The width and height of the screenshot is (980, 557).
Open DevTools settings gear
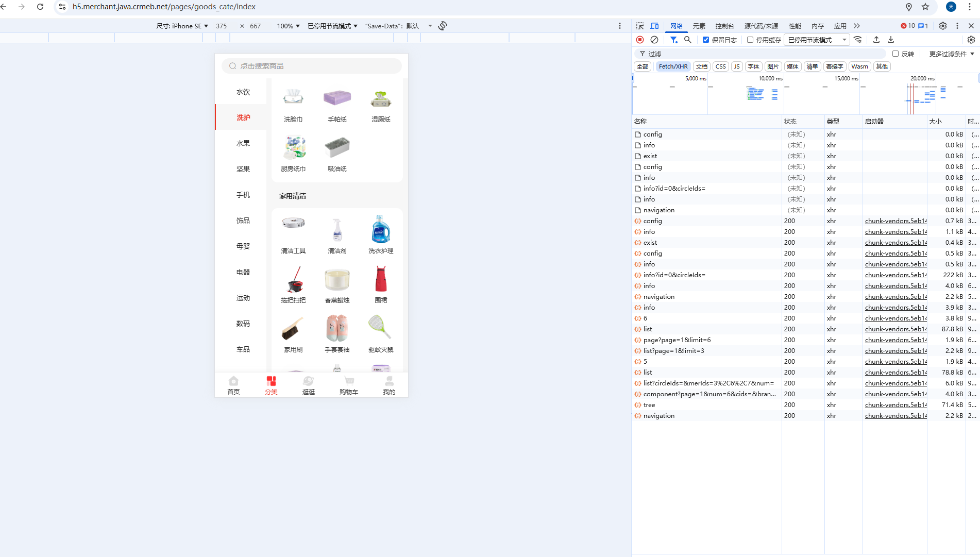[x=942, y=26]
